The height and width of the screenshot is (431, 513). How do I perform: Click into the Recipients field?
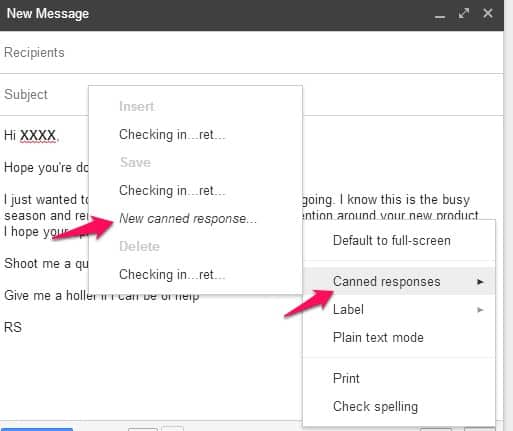tap(252, 52)
